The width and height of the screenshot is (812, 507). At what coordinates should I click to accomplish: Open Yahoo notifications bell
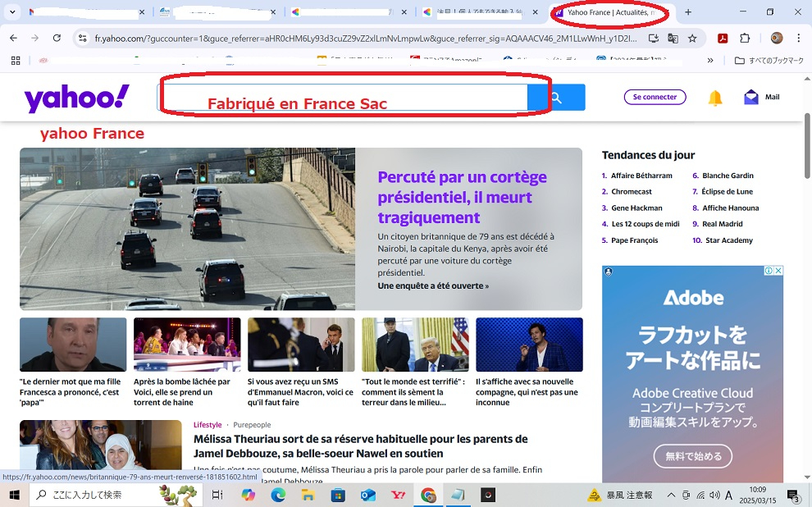[715, 98]
